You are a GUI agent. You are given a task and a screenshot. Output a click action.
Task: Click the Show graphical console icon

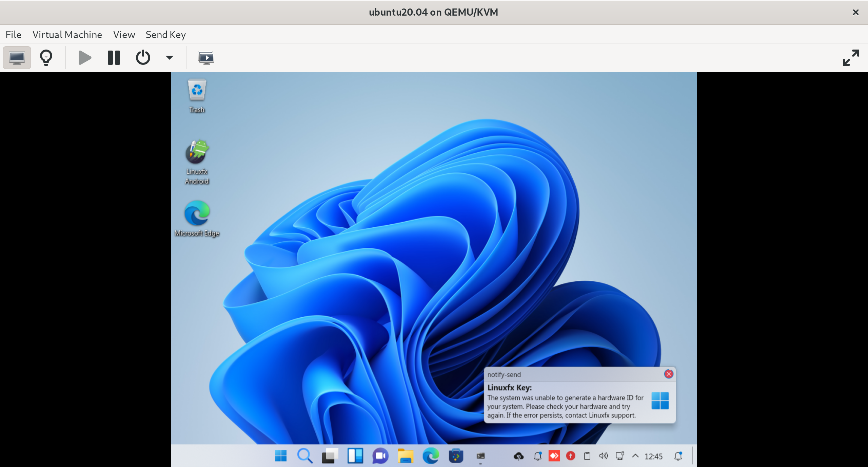click(17, 58)
